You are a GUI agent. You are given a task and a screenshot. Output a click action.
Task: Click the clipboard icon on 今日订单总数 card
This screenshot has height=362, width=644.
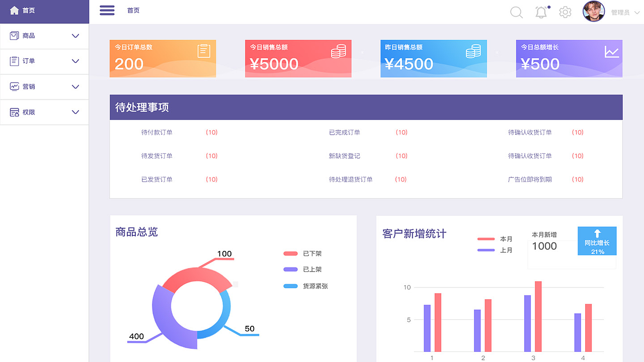coord(204,51)
